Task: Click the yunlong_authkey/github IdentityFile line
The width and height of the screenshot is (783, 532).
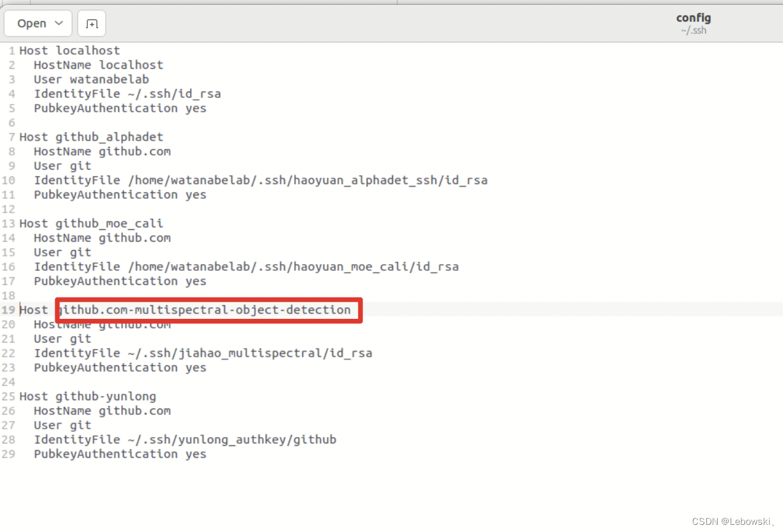Action: pos(185,440)
